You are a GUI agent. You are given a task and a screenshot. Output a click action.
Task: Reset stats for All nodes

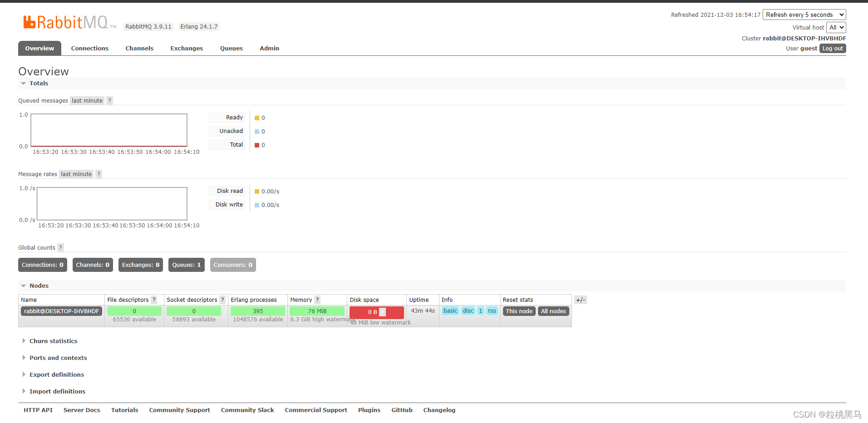553,311
